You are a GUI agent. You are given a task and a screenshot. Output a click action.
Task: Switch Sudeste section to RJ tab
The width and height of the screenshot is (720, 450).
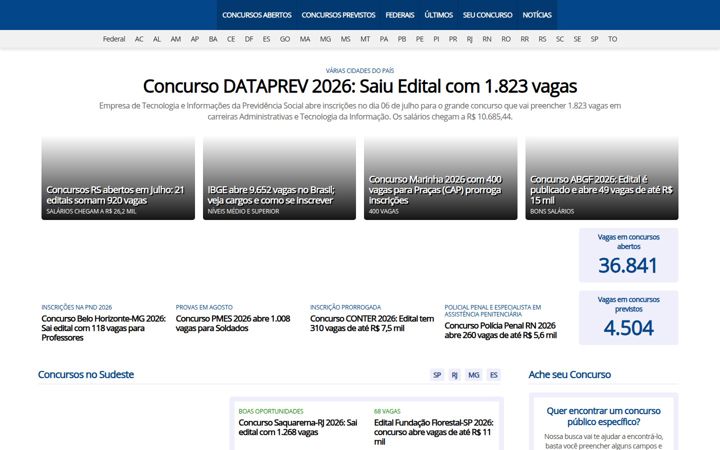point(454,375)
